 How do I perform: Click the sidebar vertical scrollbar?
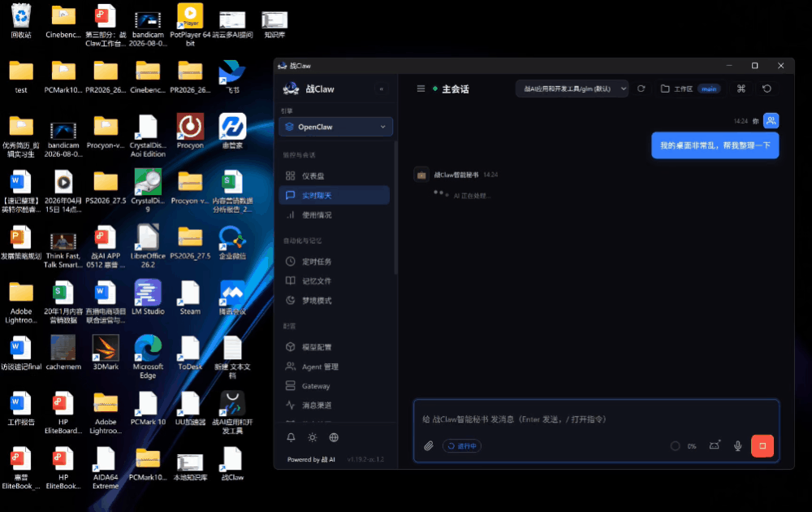(395, 207)
